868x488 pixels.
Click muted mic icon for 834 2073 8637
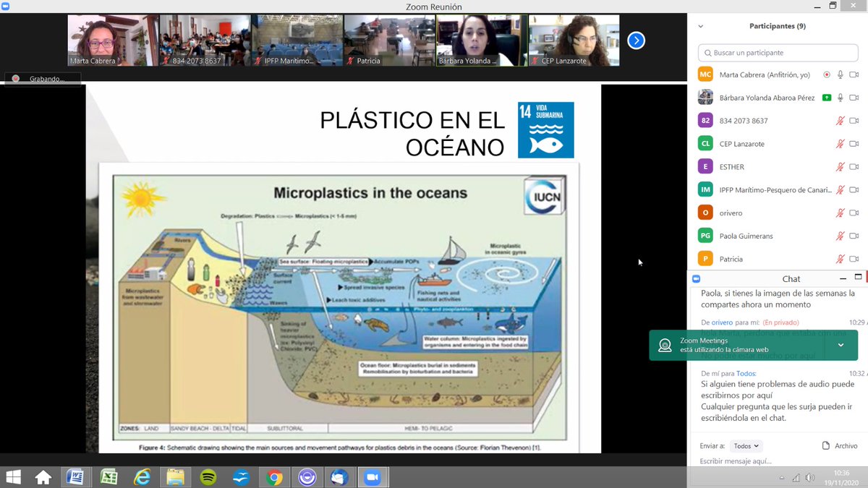point(840,121)
